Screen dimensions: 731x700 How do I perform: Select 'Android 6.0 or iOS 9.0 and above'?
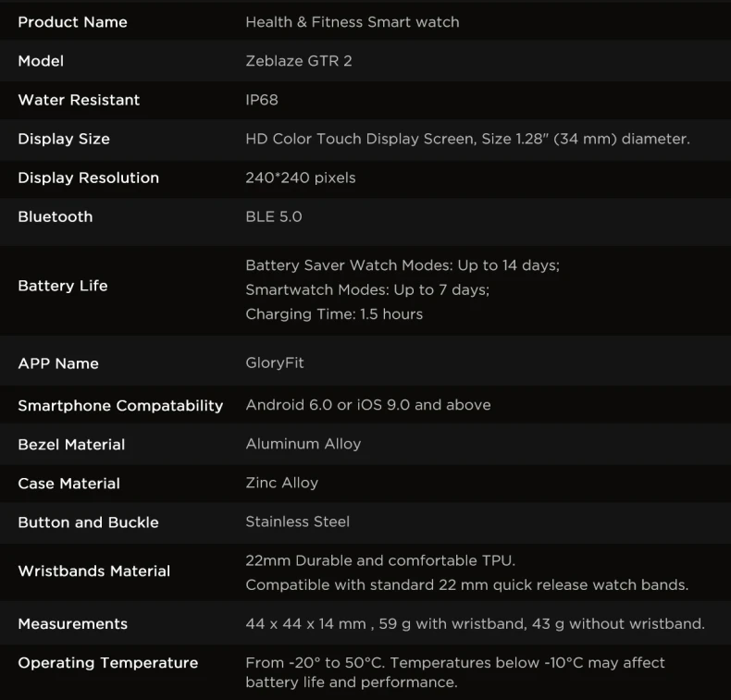368,405
